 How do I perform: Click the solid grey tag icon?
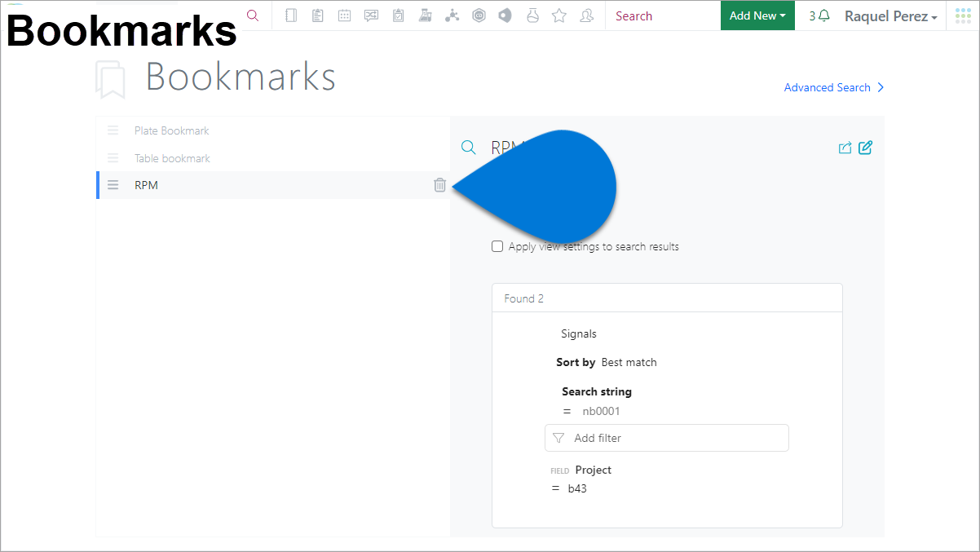coord(505,15)
